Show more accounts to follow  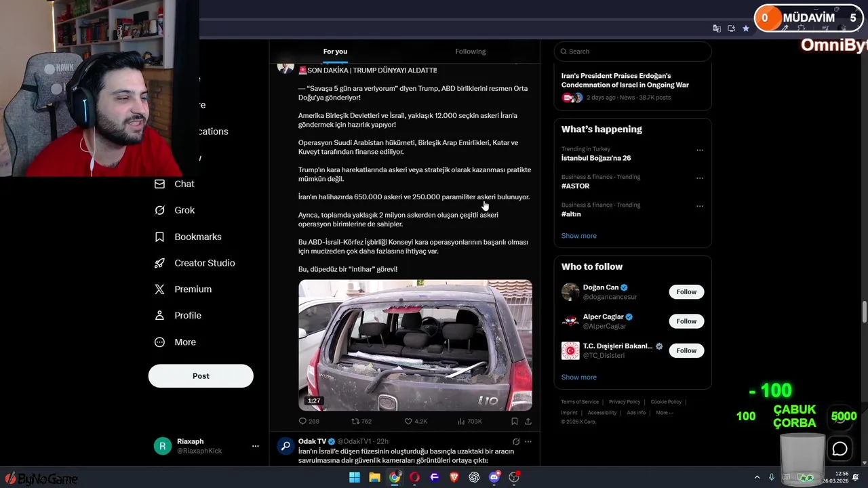click(578, 378)
